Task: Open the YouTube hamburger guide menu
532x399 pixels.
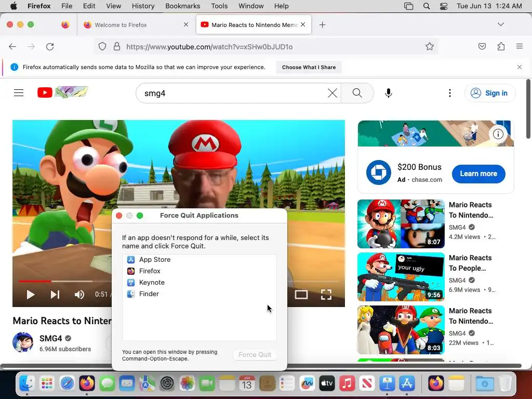Action: click(19, 92)
